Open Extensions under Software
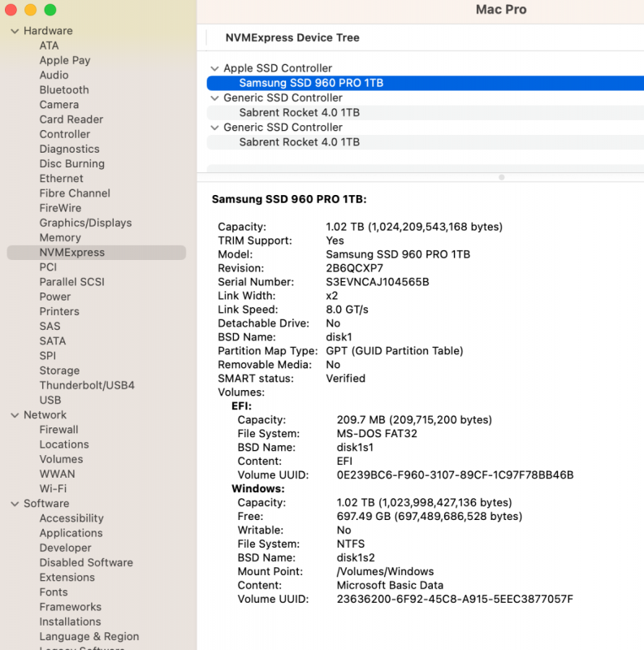 67,578
